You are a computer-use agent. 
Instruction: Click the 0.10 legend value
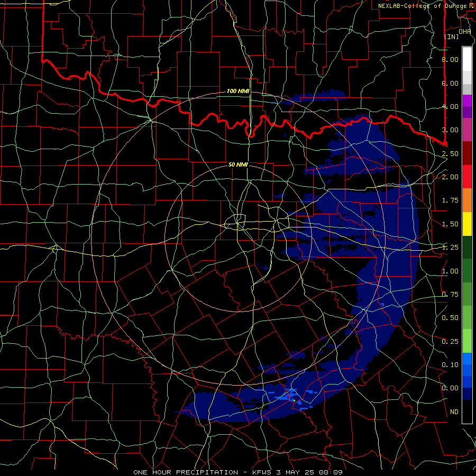click(450, 365)
